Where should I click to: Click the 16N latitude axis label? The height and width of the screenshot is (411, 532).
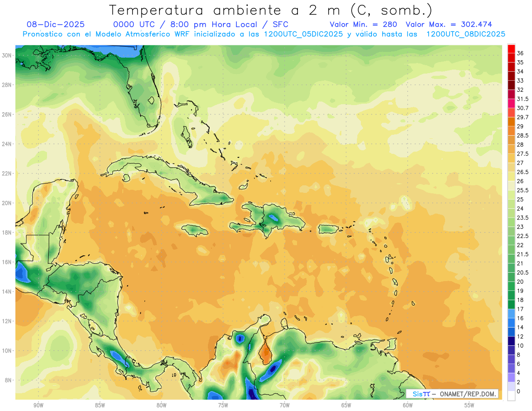point(7,262)
